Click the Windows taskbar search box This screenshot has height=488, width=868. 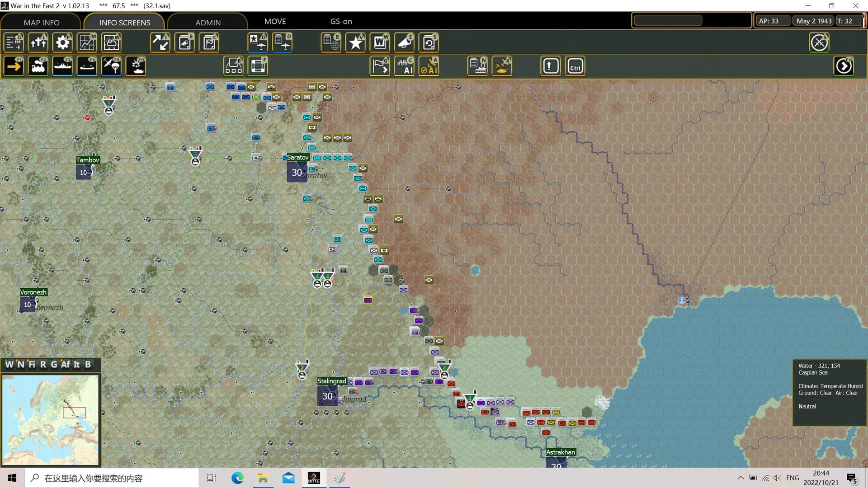112,478
